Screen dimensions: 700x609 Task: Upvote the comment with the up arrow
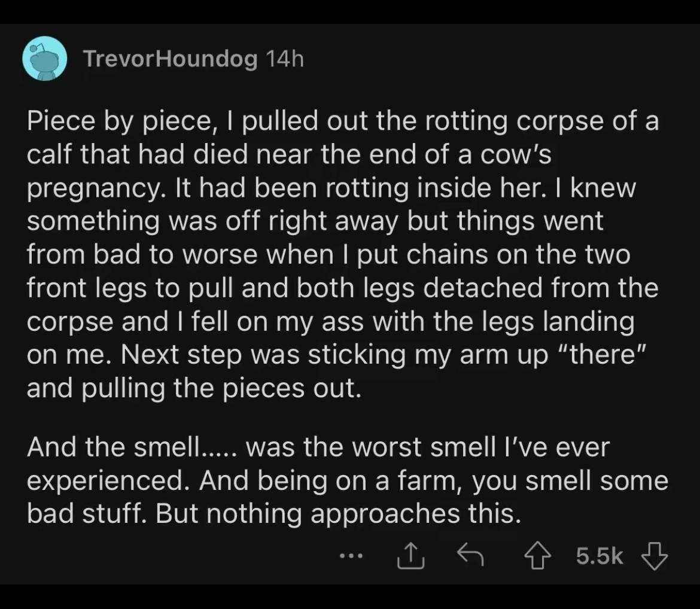pos(537,555)
